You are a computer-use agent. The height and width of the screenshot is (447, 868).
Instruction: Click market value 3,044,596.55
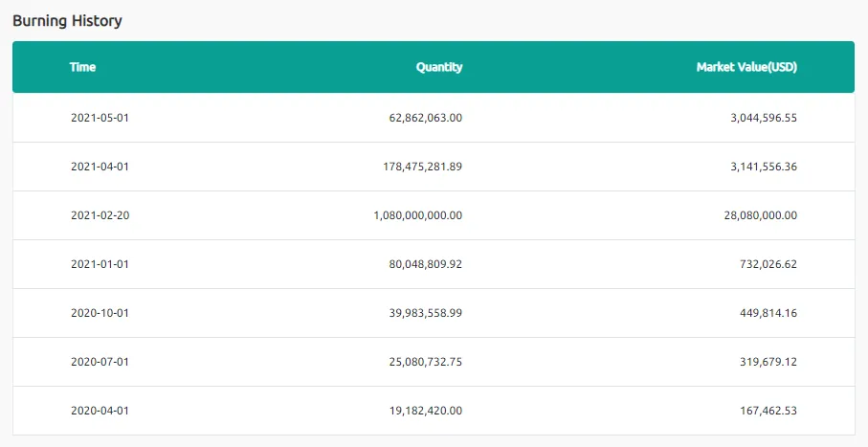(x=764, y=118)
